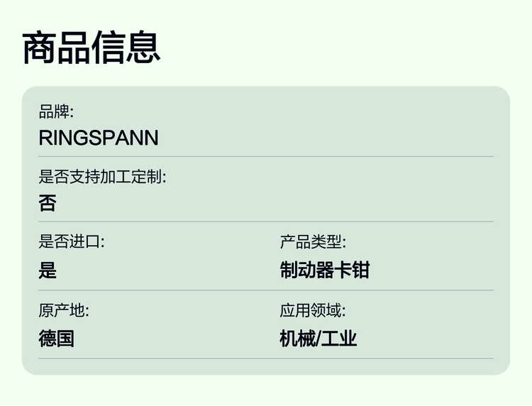Select the RINGSPANN brand value
The width and height of the screenshot is (532, 406).
[99, 138]
